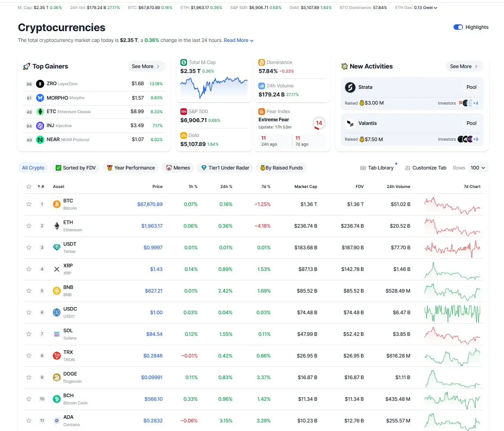Screen dimensions: 504x431
Task: Sort by Market Cap column
Action: (306, 186)
